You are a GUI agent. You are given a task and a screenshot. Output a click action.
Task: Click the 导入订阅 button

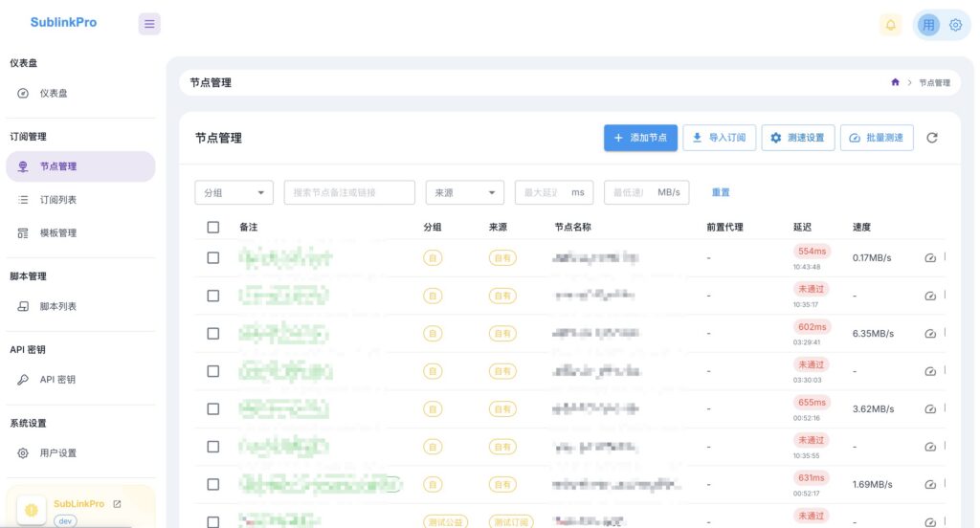pyautogui.click(x=720, y=138)
